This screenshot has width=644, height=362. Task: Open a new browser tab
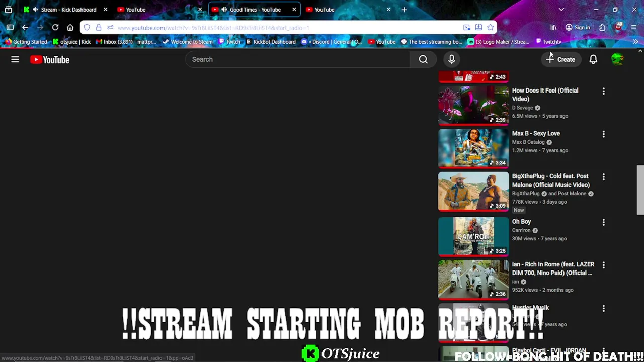tap(404, 10)
